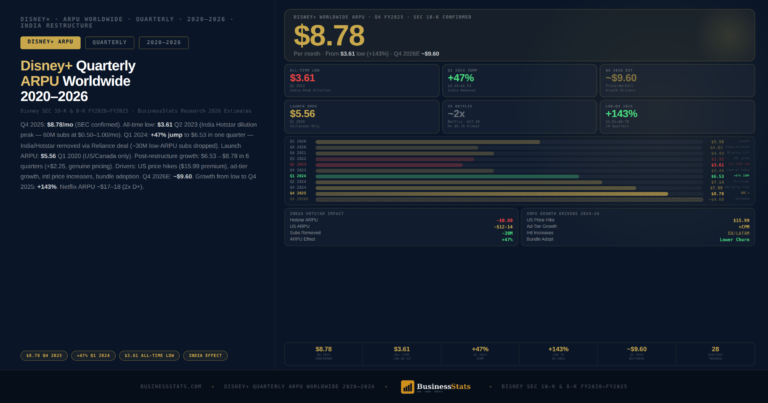Click the $3.61 summary cell in bottom strip

point(402,354)
